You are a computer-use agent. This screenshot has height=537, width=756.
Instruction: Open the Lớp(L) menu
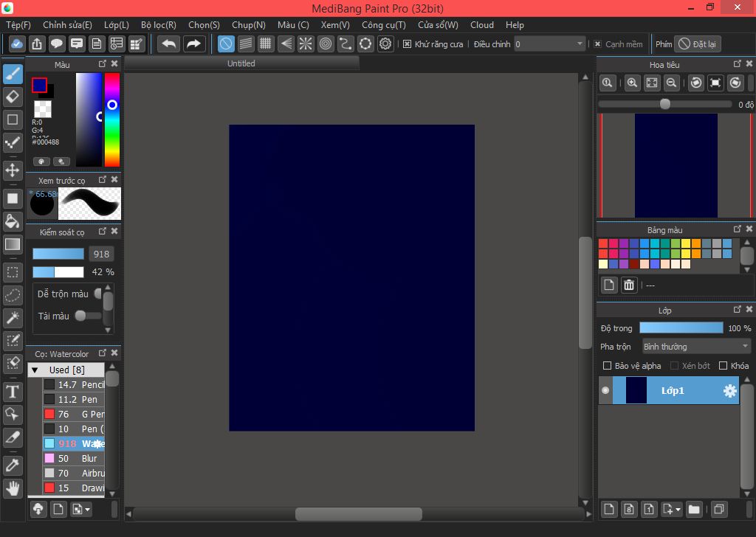tap(116, 25)
